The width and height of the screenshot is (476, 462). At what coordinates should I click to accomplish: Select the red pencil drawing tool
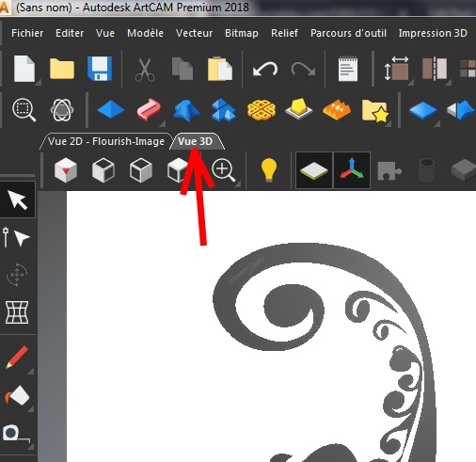point(17,357)
